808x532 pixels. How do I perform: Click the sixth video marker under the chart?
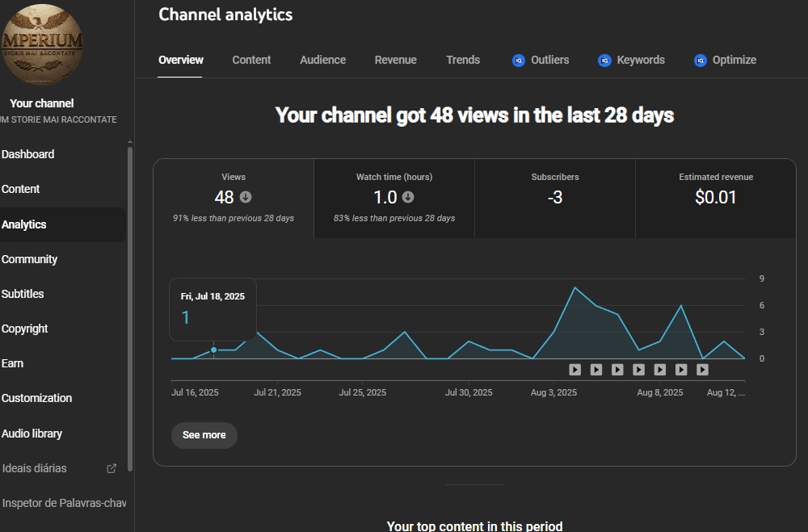[681, 370]
